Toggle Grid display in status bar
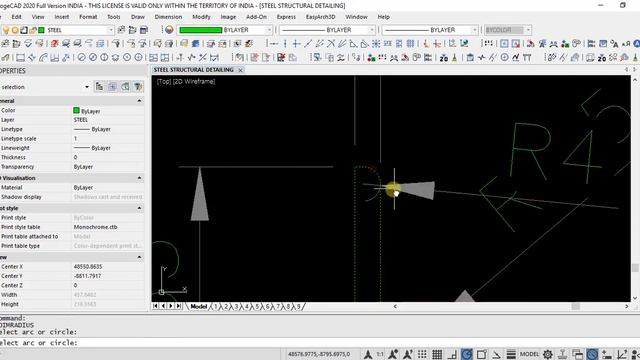Viewport: 640px width, 360px height. [437, 354]
